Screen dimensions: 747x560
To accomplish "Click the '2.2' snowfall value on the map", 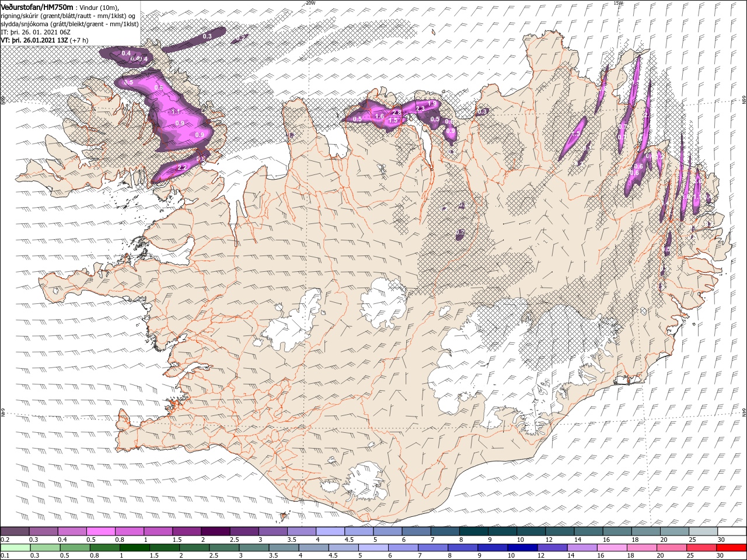I will click(181, 167).
